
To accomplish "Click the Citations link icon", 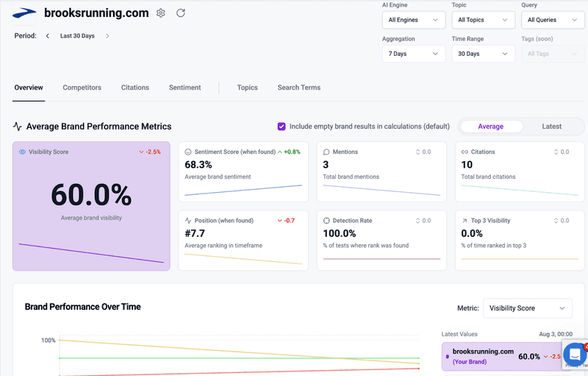I will coord(465,152).
